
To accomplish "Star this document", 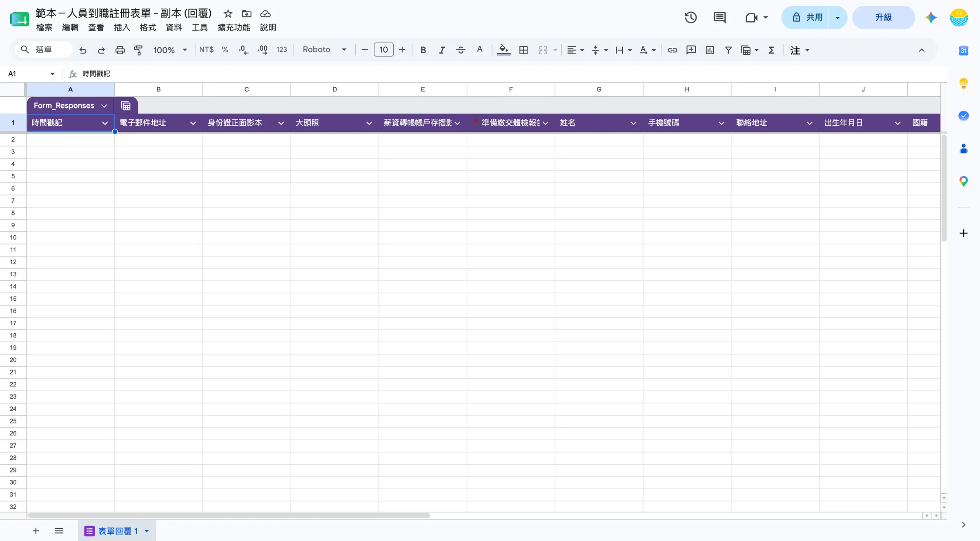I will pos(228,14).
